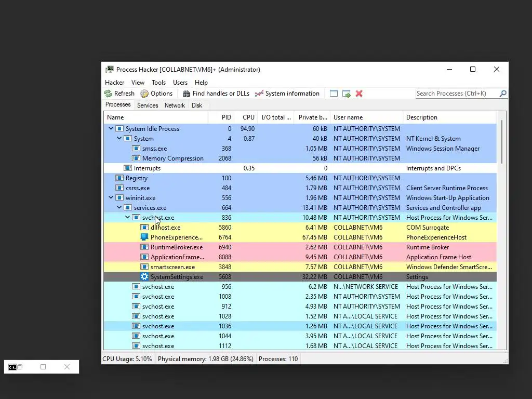Click magnifier icon in search box

pos(503,94)
